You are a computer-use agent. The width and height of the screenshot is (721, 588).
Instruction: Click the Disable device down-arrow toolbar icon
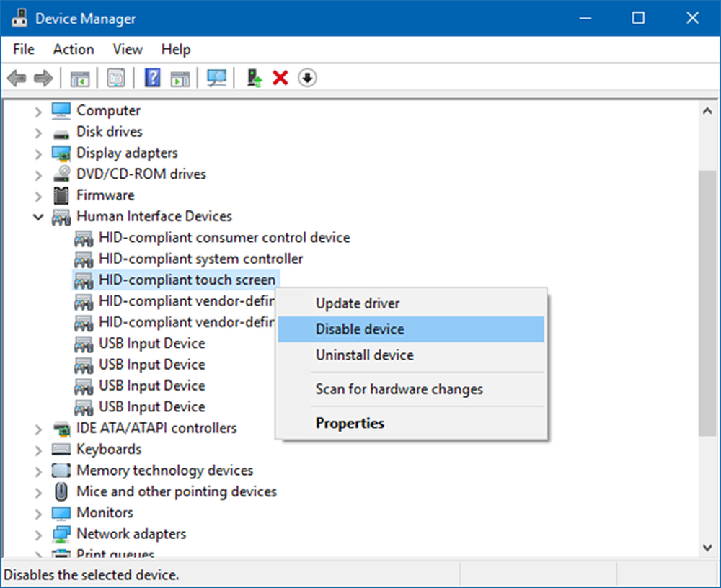point(308,78)
